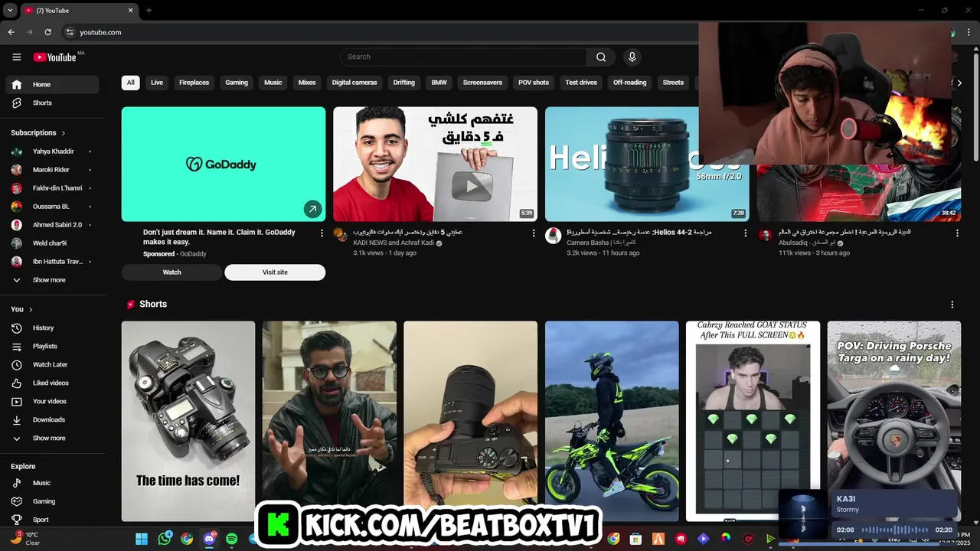
Task: Open History in sidebar
Action: pyautogui.click(x=52, y=328)
